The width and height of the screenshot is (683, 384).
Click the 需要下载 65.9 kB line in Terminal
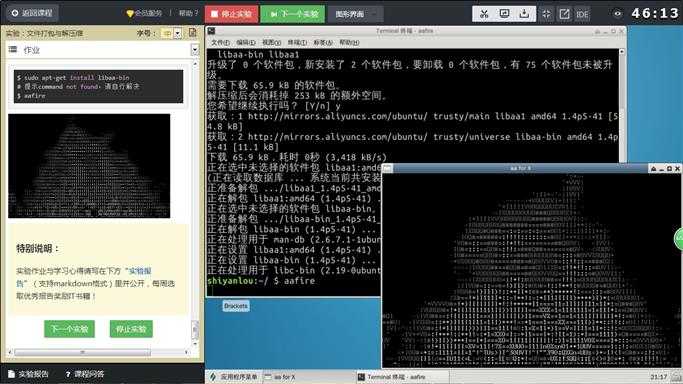click(273, 85)
